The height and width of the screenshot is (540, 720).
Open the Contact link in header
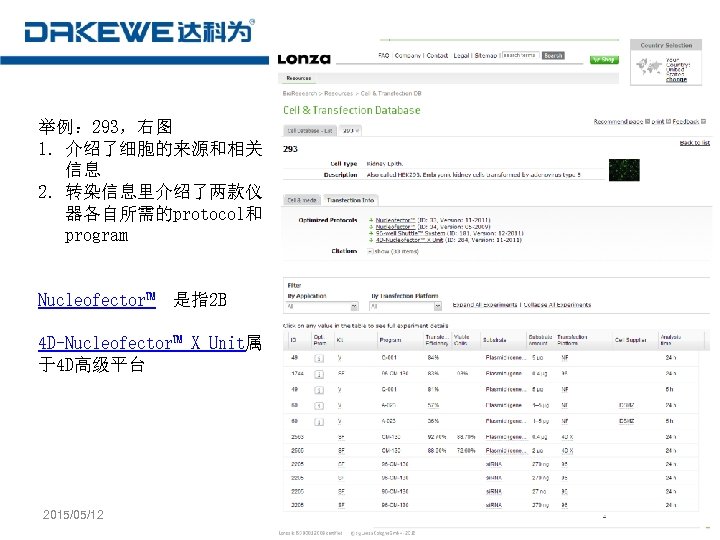click(x=437, y=56)
